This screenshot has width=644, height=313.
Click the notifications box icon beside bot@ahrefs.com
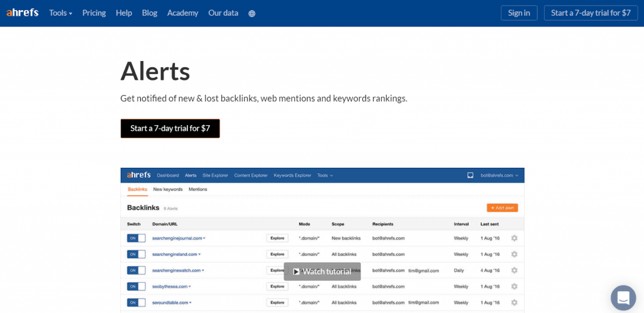point(470,175)
